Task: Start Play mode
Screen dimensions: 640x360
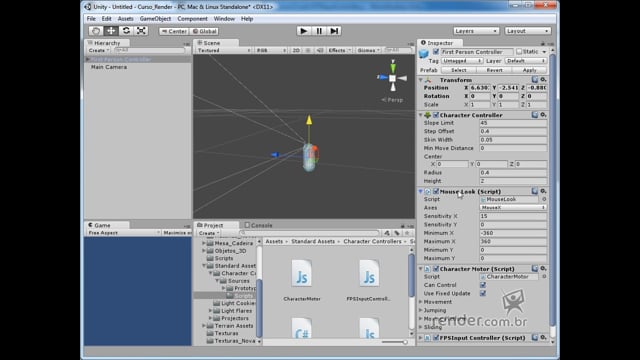Action: 303,31
